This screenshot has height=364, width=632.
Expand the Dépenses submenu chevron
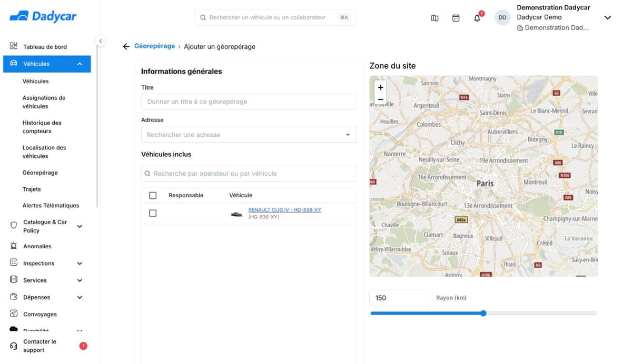(x=80, y=297)
